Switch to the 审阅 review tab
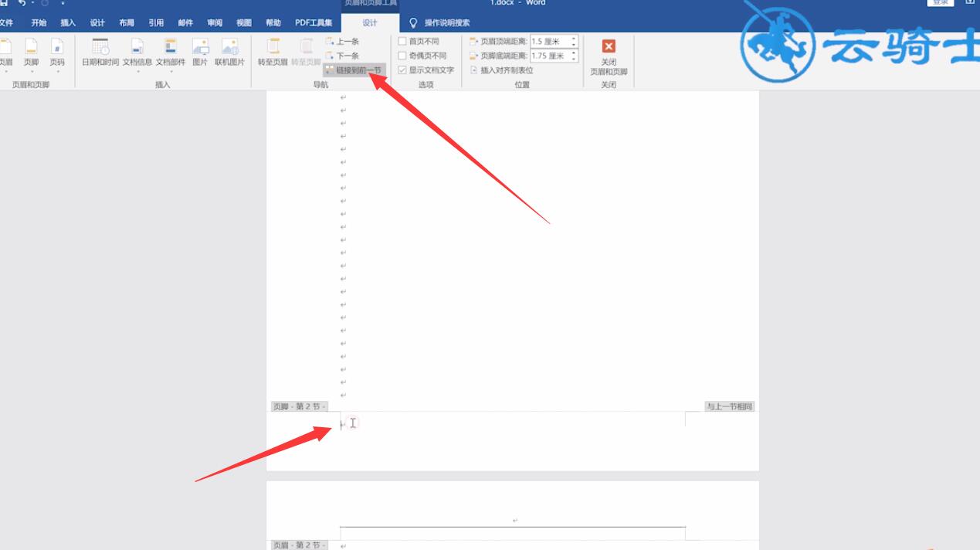 (x=215, y=23)
